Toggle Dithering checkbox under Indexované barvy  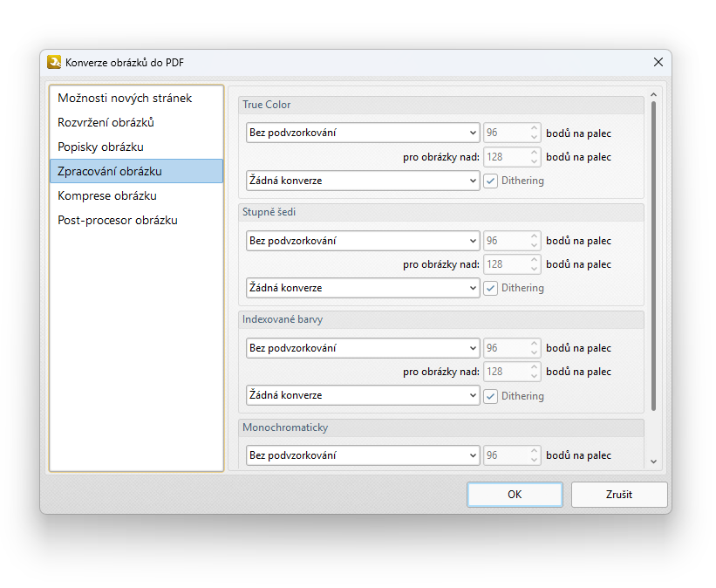tap(490, 396)
